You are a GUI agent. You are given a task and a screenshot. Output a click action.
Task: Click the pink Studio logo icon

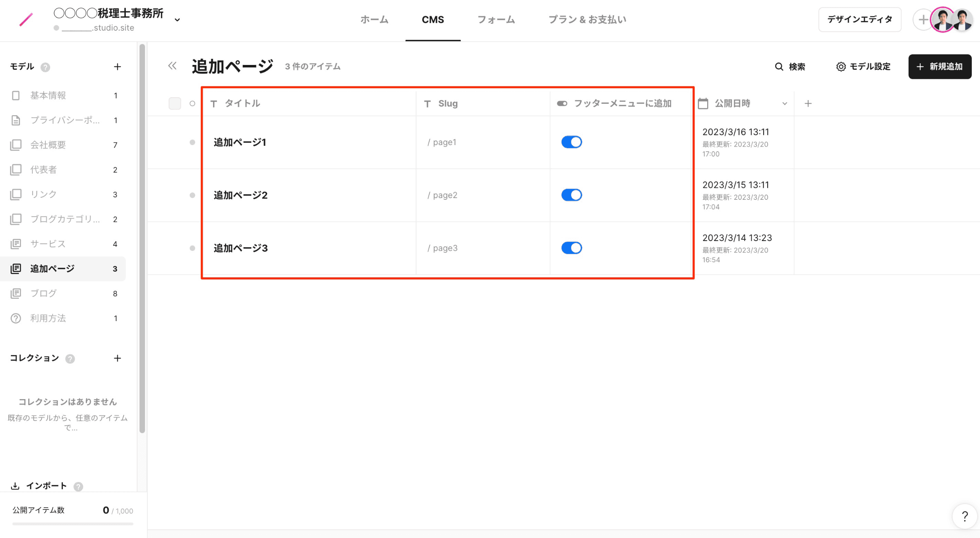26,20
